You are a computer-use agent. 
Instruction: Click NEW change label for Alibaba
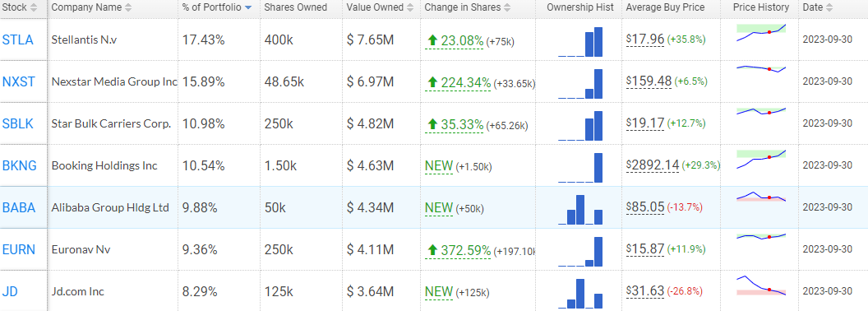[x=439, y=208]
